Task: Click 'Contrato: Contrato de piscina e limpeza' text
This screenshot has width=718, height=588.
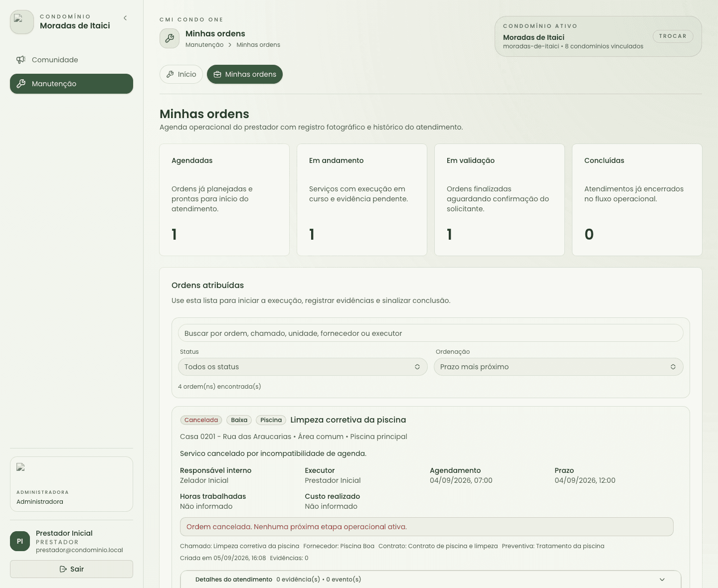Action: (x=438, y=546)
